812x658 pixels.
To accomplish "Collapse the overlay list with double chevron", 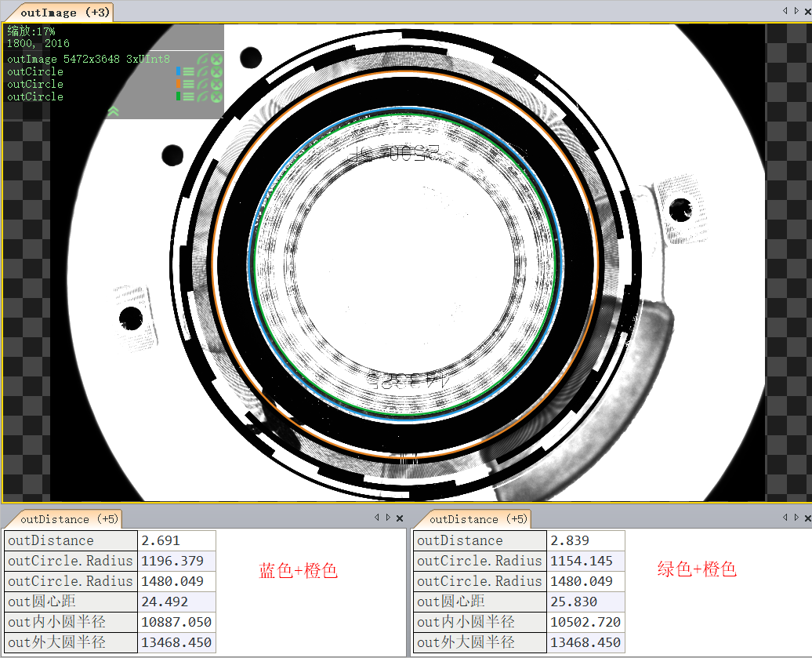I will click(113, 111).
